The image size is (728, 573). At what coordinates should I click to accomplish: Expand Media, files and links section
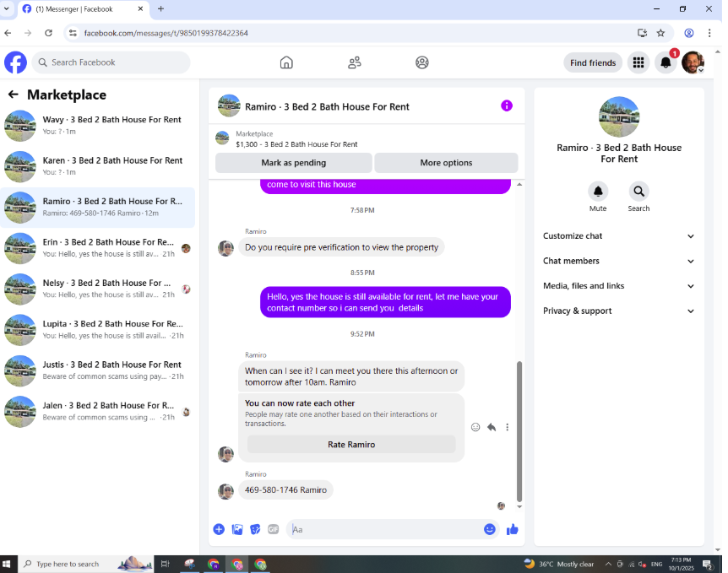click(618, 286)
